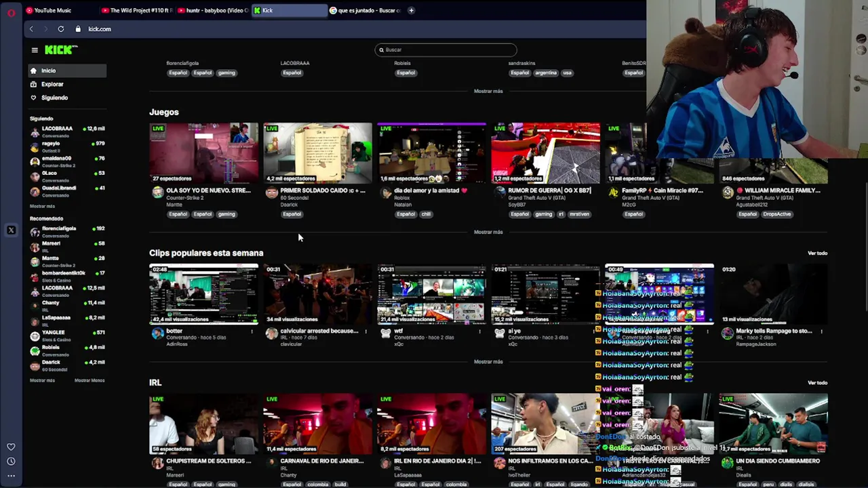
Task: Open Chanty with 11,4 mil under Recomendado
Action: (x=67, y=306)
